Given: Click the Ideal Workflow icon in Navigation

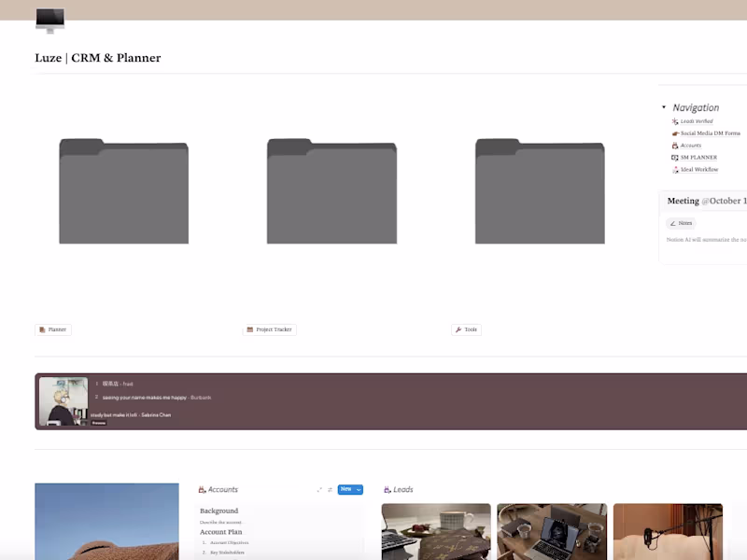Looking at the screenshot, I should coord(675,169).
